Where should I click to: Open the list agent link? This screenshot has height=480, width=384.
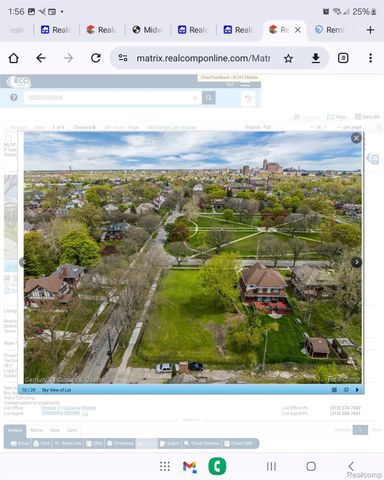point(60,413)
